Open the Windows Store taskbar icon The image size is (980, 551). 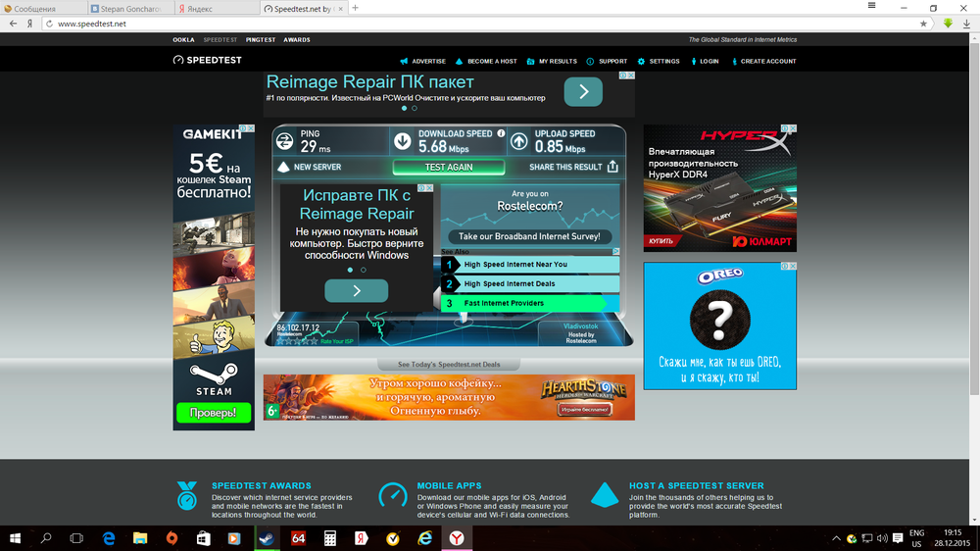point(203,538)
